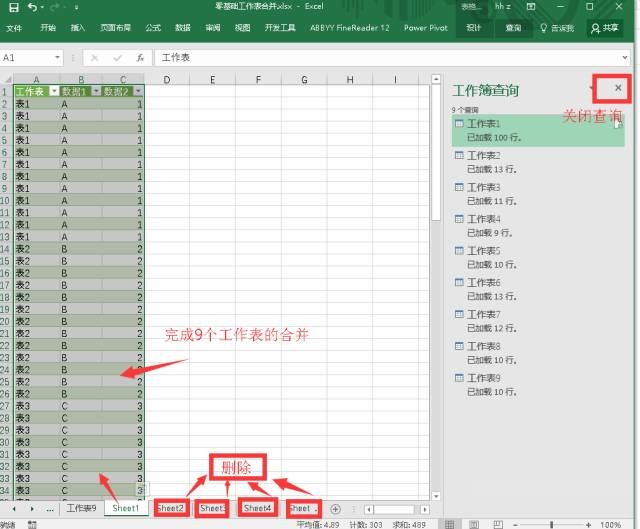
Task: Select the 工作表8 query
Action: coord(538,353)
